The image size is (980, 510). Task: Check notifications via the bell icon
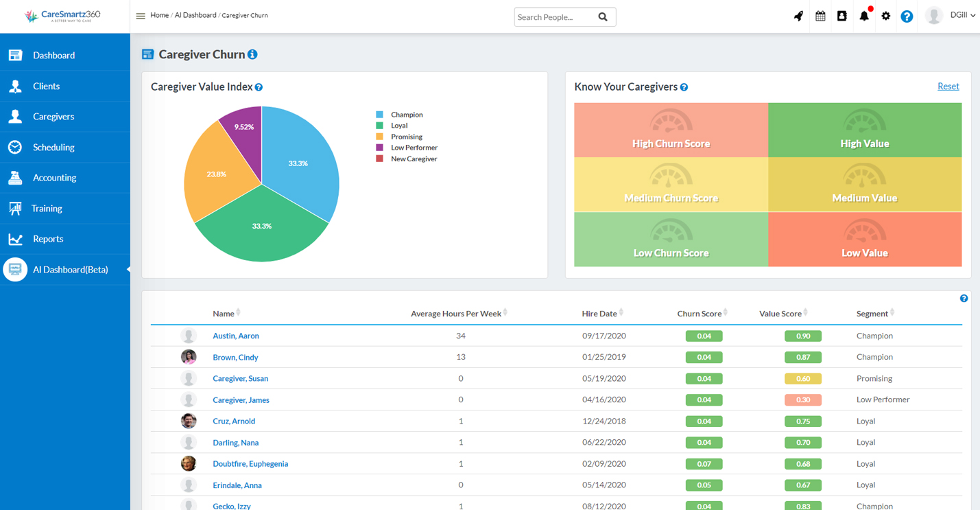click(x=863, y=15)
